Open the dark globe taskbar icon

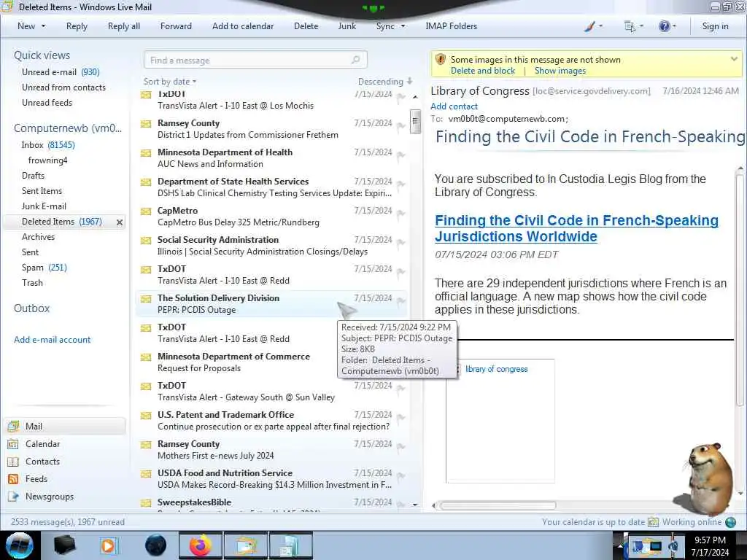[x=155, y=545]
